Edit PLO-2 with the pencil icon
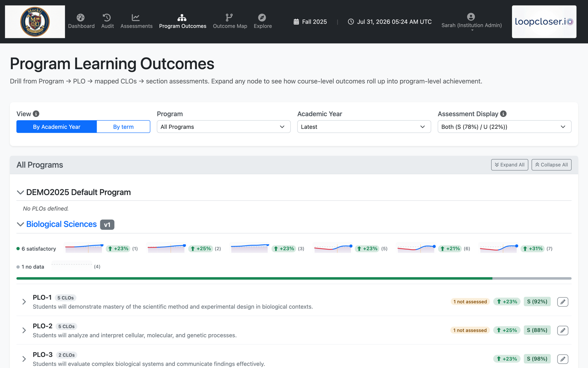588x368 pixels. tap(563, 330)
